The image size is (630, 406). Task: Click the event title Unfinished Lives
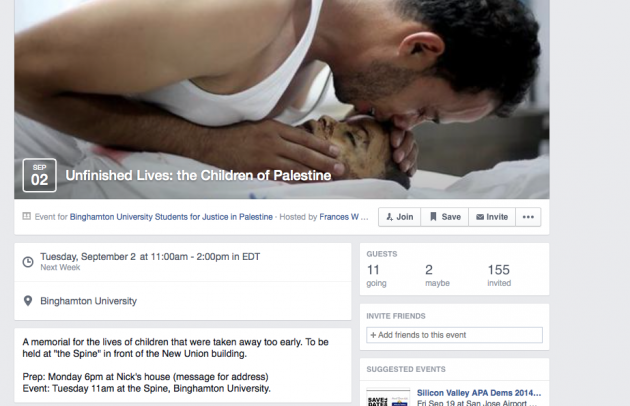click(198, 176)
